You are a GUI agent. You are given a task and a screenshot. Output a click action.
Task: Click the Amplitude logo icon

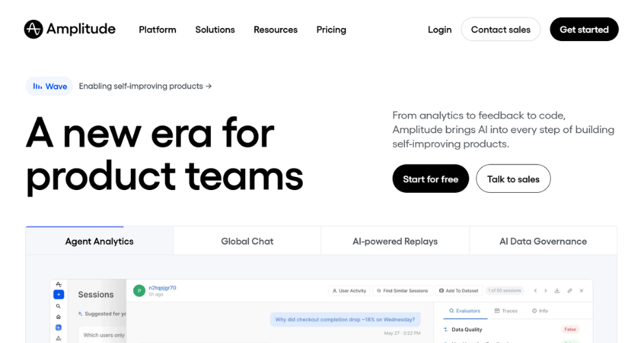[x=34, y=29]
